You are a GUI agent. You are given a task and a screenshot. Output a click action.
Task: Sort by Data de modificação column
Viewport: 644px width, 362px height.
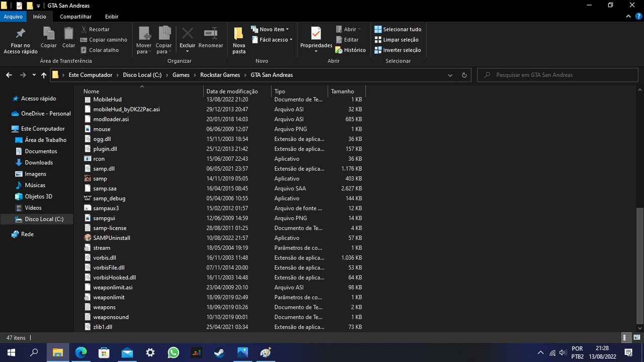coord(237,91)
